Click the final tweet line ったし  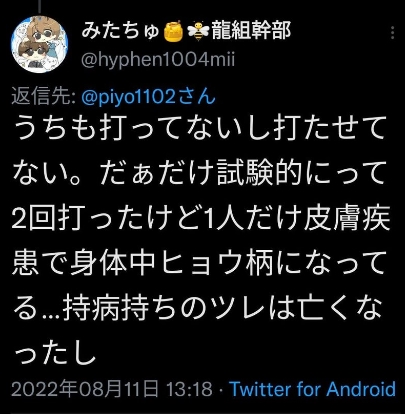55,354
